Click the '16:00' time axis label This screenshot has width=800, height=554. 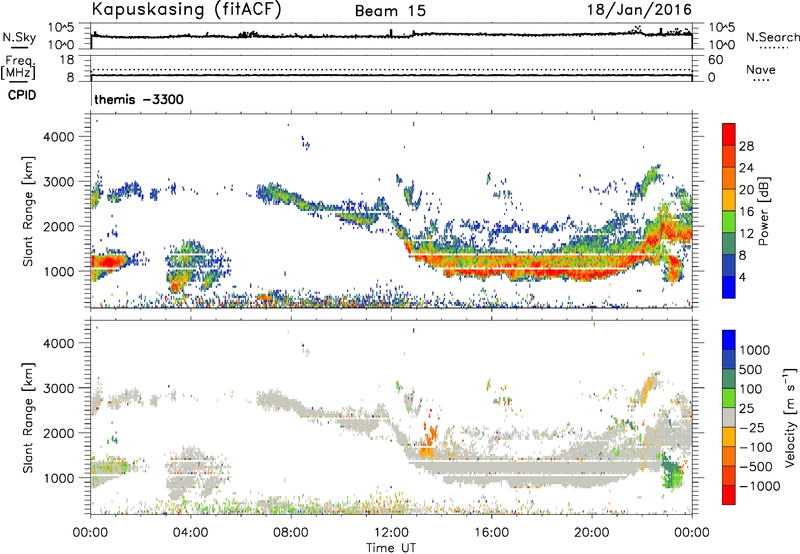coord(491,533)
